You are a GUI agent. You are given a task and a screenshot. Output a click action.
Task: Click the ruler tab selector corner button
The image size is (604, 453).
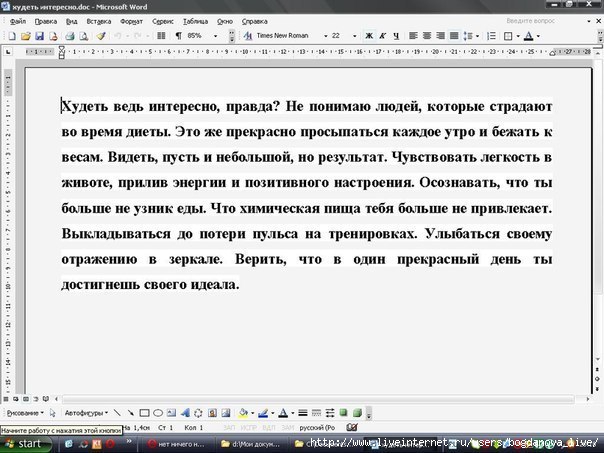click(x=8, y=51)
